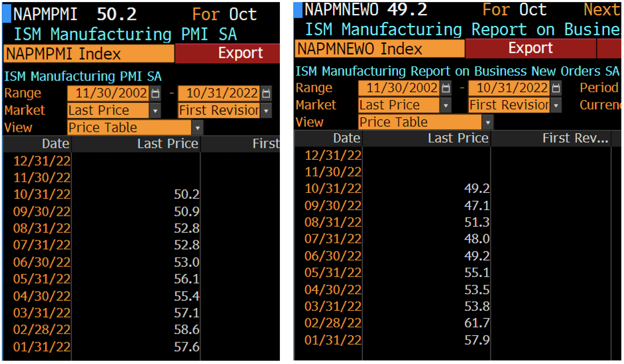
Task: Select 06/30/22 row date in NAPMNEWO table
Action: click(333, 256)
